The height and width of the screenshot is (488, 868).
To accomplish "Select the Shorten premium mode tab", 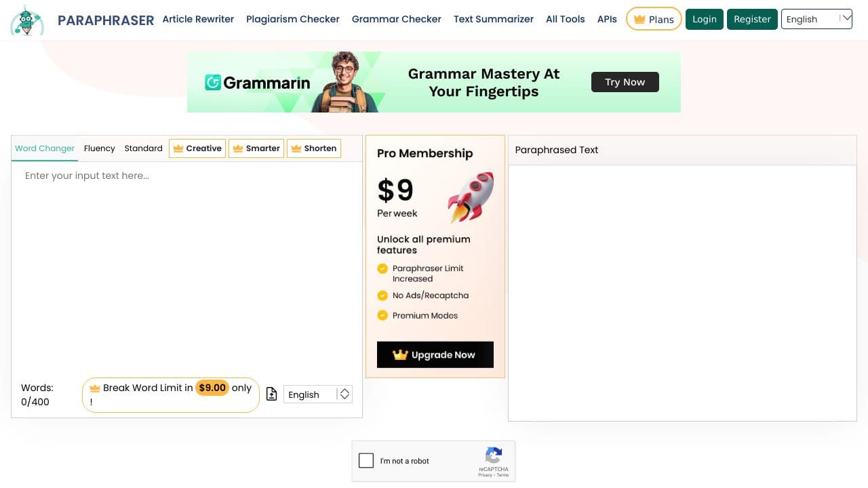I will [314, 148].
